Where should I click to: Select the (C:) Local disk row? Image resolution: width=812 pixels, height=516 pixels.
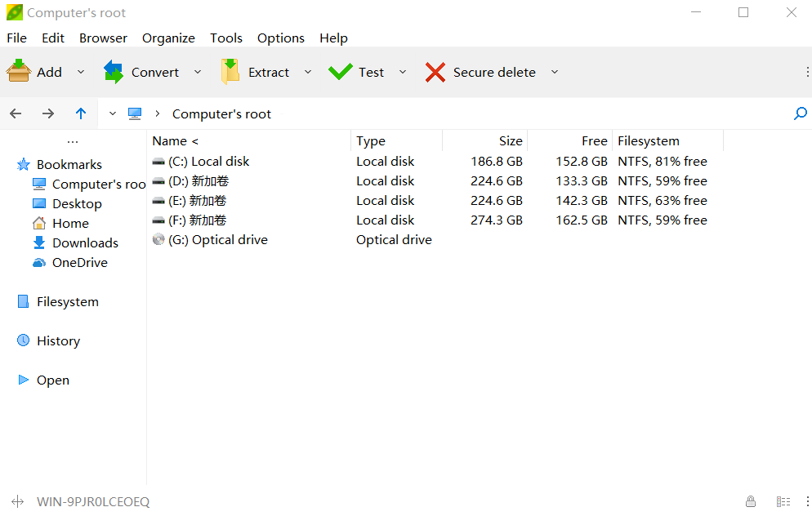[x=430, y=162]
